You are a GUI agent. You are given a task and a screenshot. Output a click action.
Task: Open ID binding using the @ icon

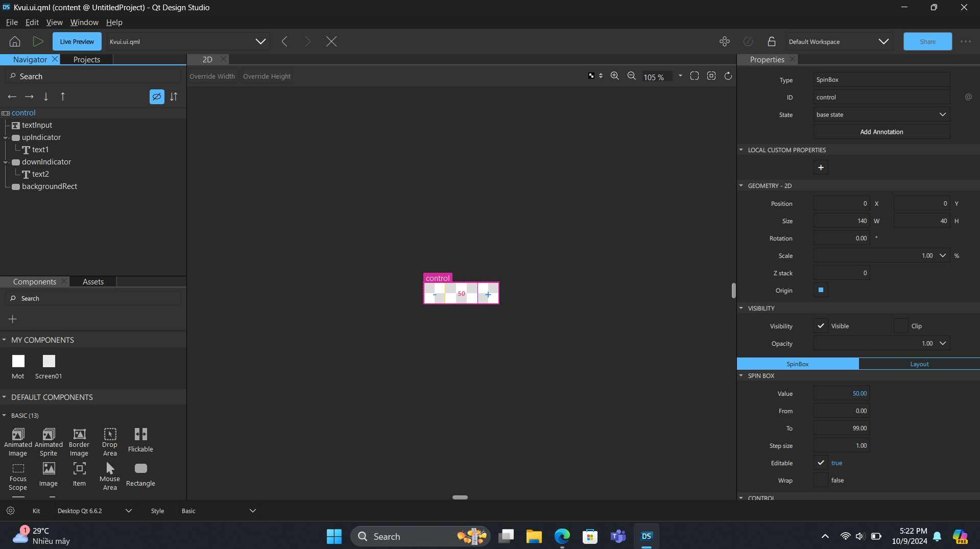coord(968,97)
